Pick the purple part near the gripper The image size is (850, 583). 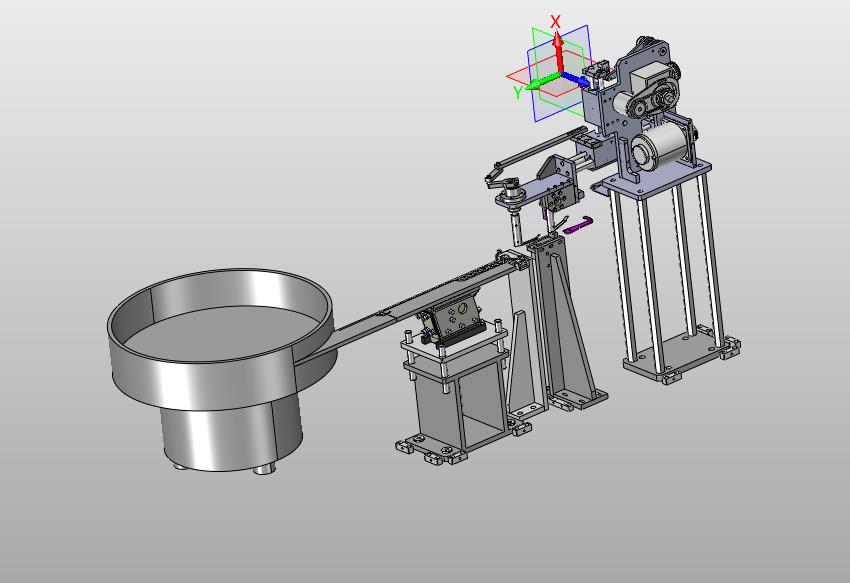pos(578,225)
